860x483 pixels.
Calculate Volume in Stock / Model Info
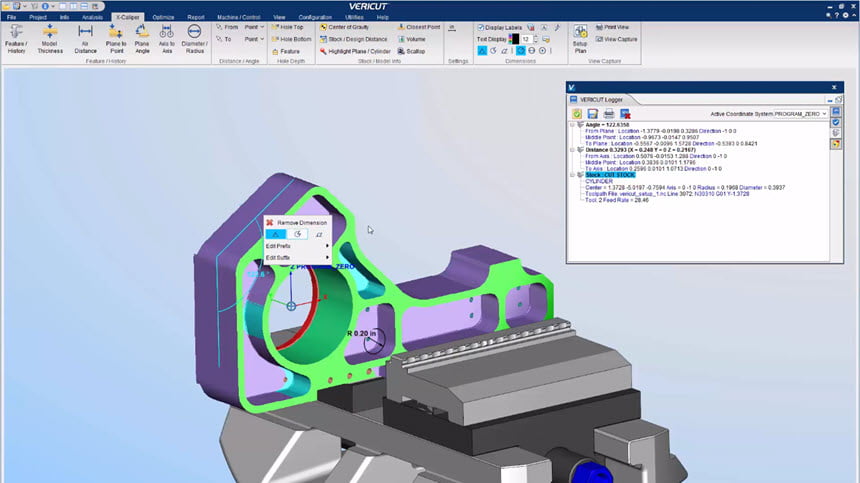(411, 39)
